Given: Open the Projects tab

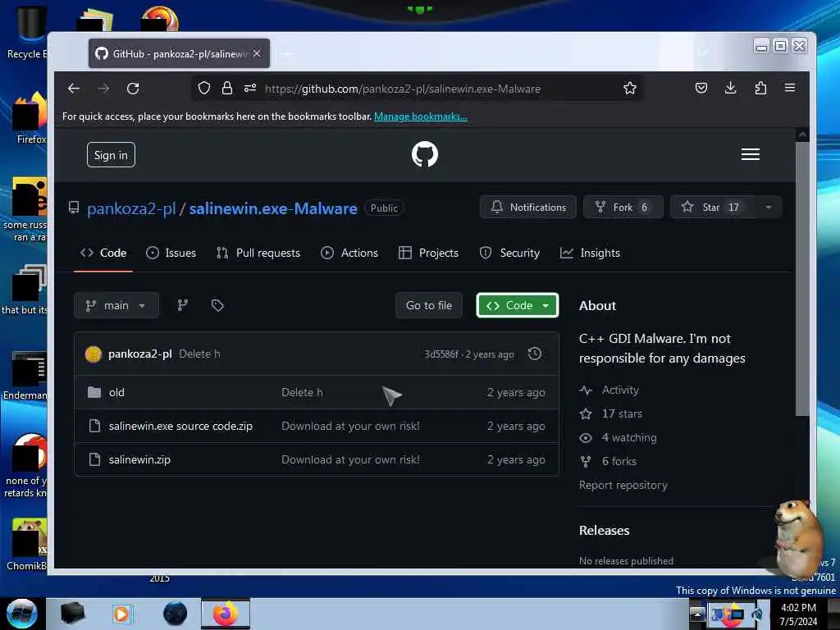Looking at the screenshot, I should pos(428,253).
